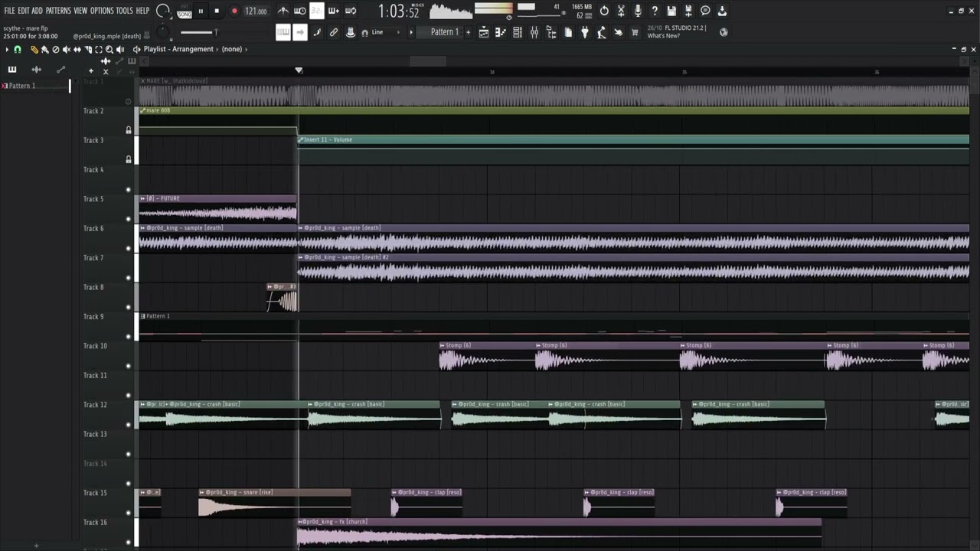The width and height of the screenshot is (980, 551).
Task: Save project with floppy disk icon
Action: pyautogui.click(x=671, y=11)
